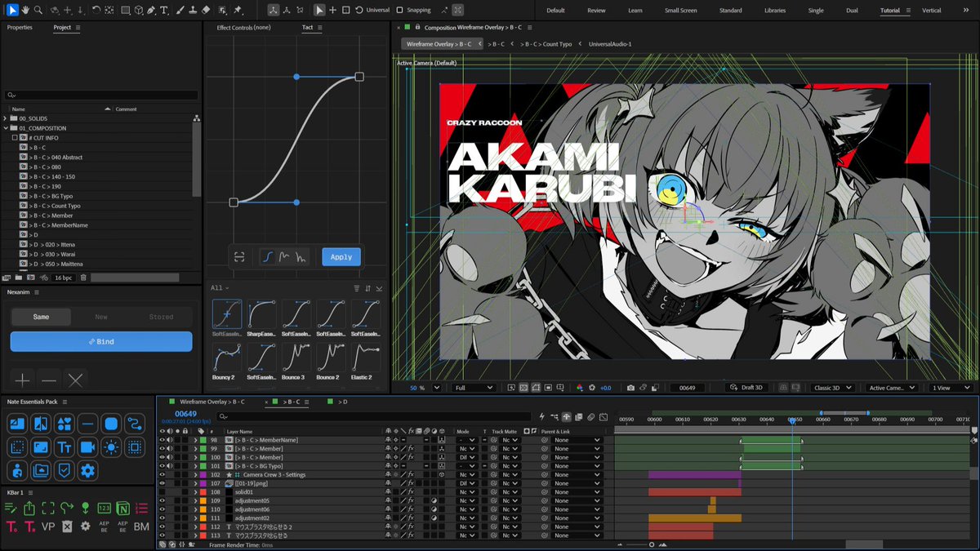Switch to the Review workspace
The height and width of the screenshot is (551, 980).
click(596, 10)
